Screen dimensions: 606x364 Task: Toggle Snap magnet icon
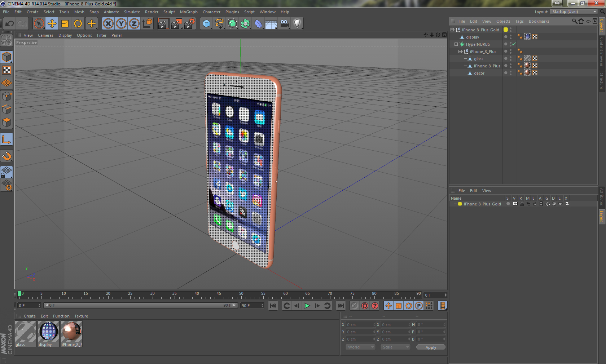(x=6, y=156)
